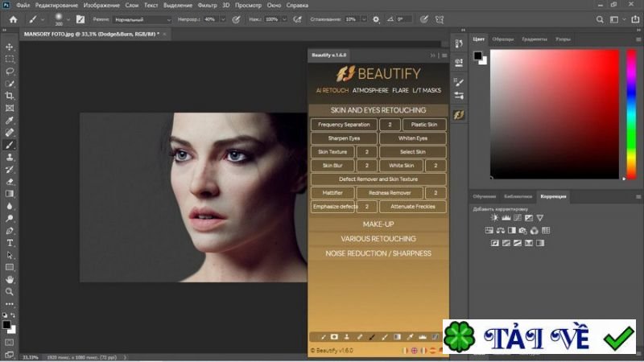Click the Frequency Separation button
The width and height of the screenshot is (644, 362).
point(344,125)
